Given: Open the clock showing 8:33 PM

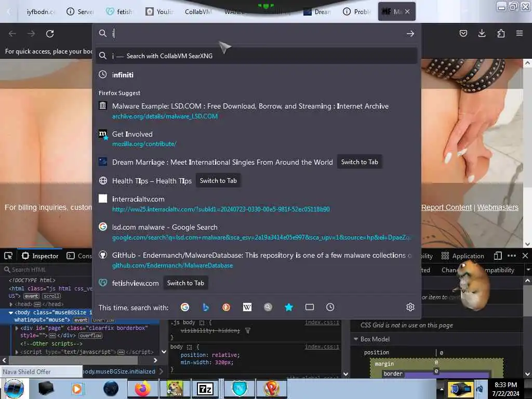Looking at the screenshot, I should coord(506,389).
